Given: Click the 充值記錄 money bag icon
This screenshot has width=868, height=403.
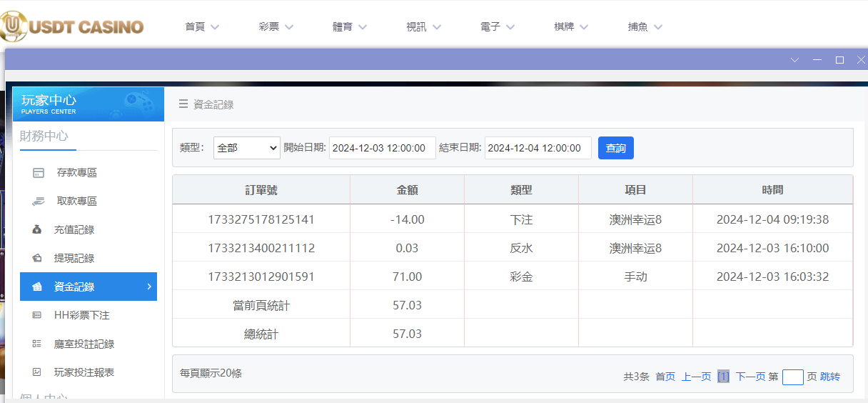Looking at the screenshot, I should pos(36,230).
